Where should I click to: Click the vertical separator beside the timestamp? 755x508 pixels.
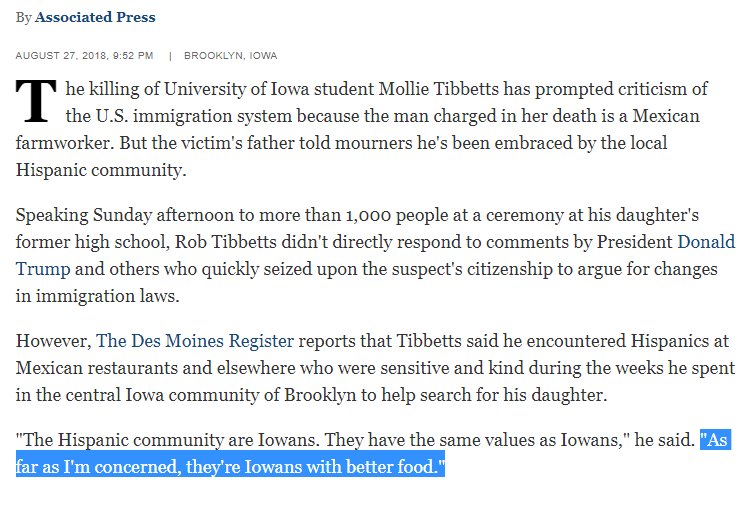[170, 56]
